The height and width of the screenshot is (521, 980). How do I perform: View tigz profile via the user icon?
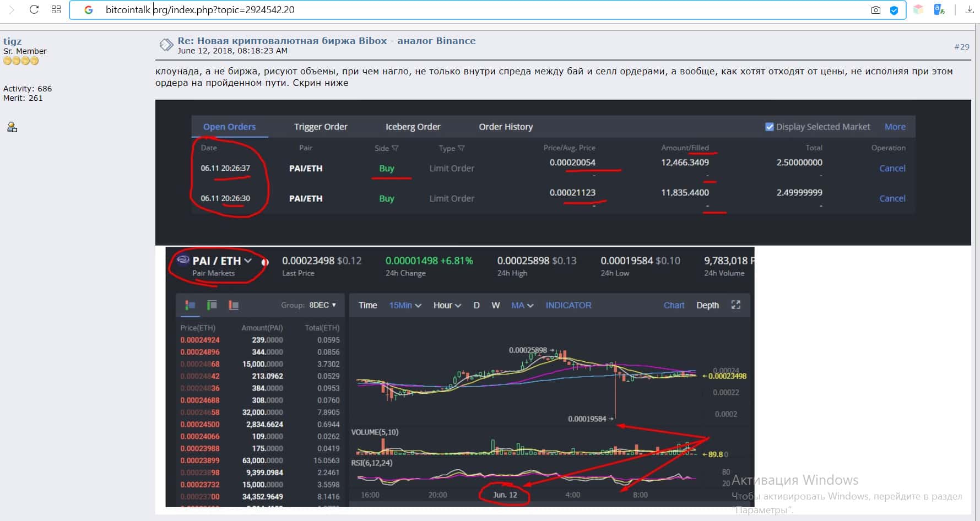tap(12, 127)
